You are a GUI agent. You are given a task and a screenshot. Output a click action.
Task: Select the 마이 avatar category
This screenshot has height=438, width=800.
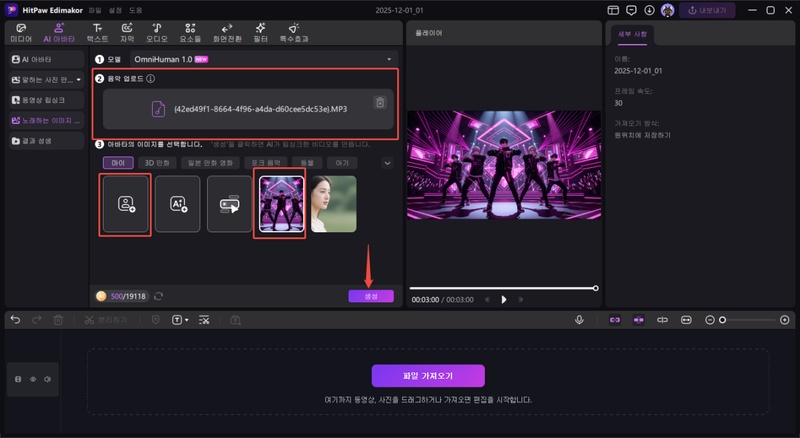pos(118,163)
